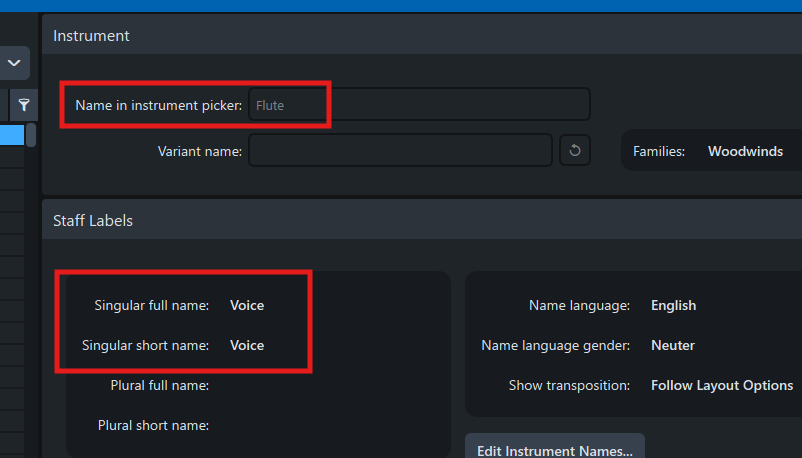Click the Variant name input field
The height and width of the screenshot is (458, 802).
400,150
